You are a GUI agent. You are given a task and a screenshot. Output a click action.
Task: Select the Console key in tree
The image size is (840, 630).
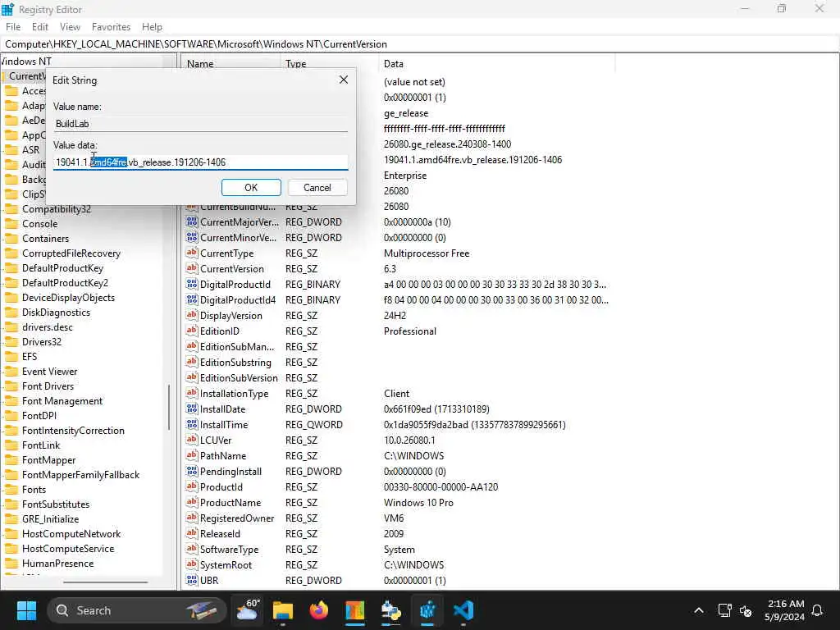[x=39, y=223]
